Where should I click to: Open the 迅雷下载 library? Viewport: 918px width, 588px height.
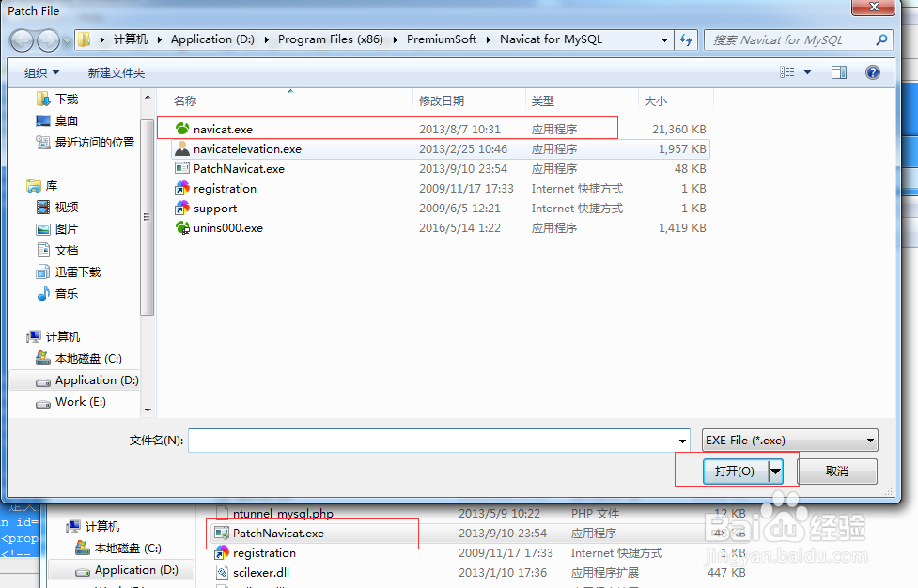(78, 272)
